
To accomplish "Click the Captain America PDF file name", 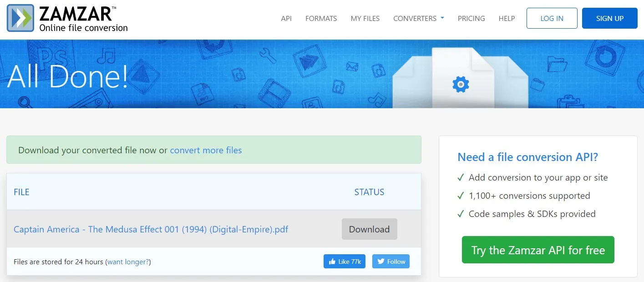I will (x=151, y=229).
